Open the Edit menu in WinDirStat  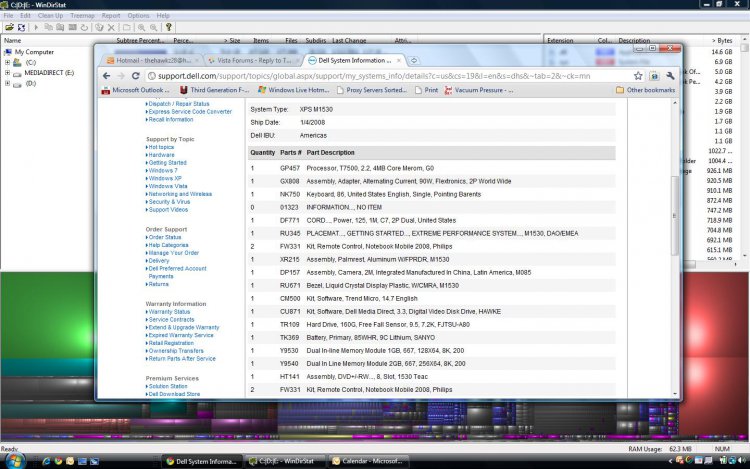coord(25,16)
